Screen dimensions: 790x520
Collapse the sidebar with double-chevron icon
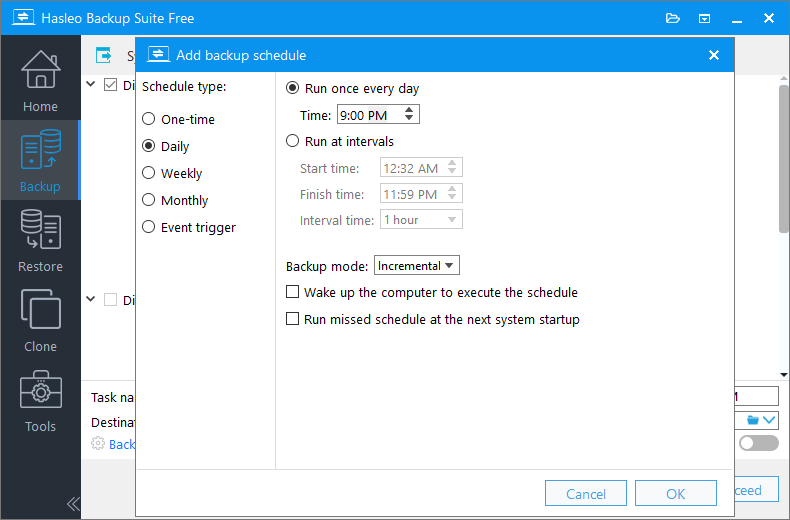[x=73, y=504]
